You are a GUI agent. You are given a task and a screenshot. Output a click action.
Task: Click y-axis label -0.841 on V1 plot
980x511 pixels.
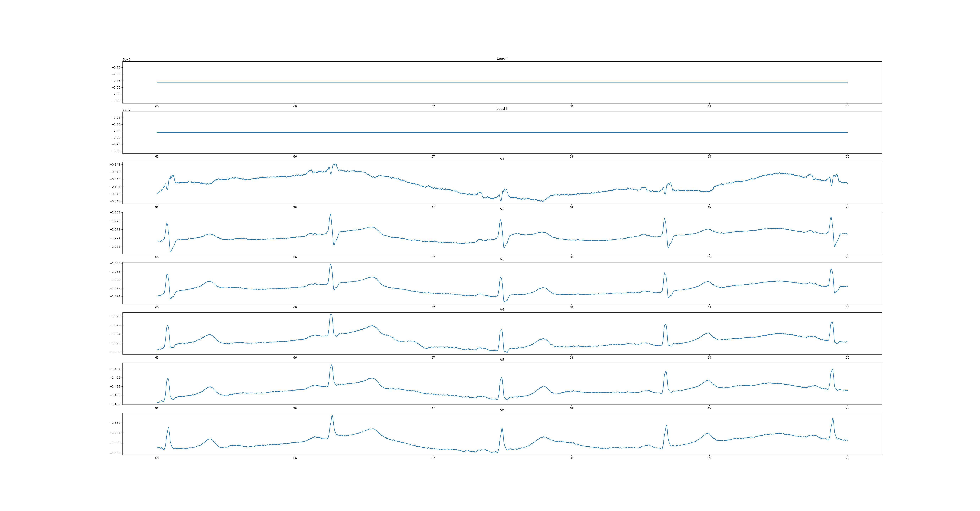click(115, 165)
